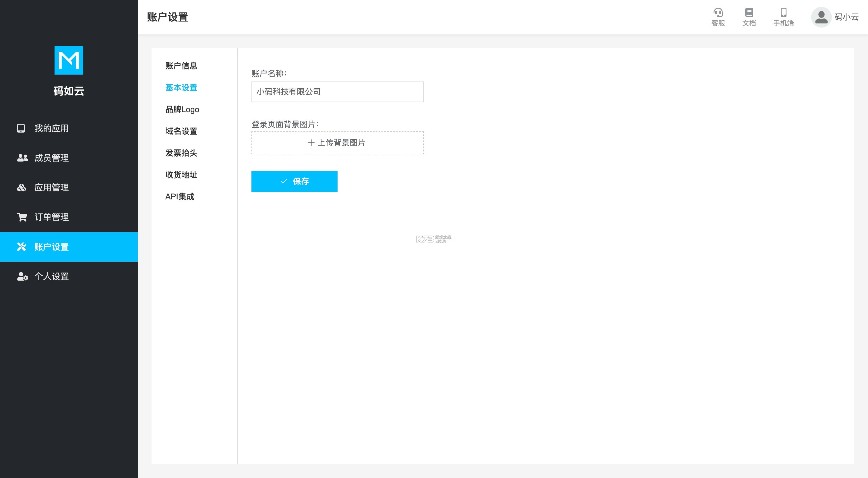Click the 账户设置 tools icon
This screenshot has height=478, width=868.
[x=22, y=247]
